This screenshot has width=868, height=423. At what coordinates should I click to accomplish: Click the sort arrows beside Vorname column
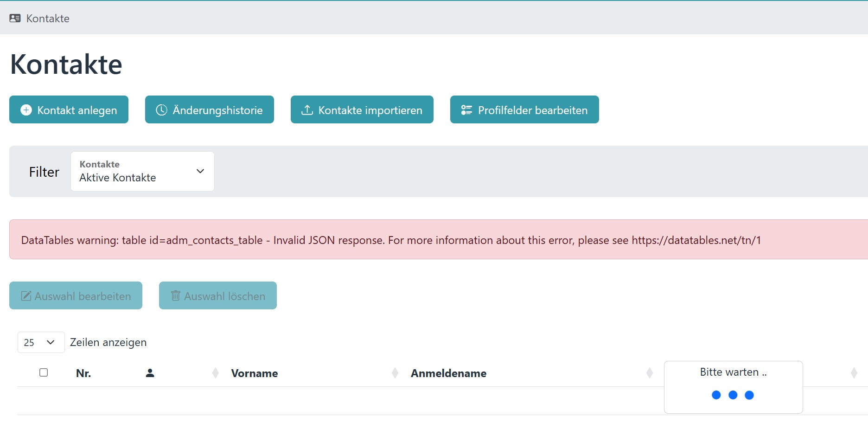395,373
